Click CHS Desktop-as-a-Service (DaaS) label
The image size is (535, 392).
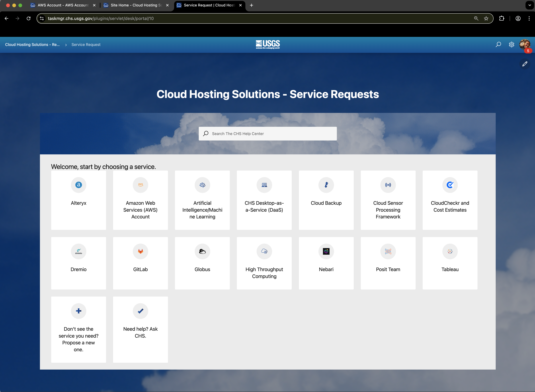point(264,206)
